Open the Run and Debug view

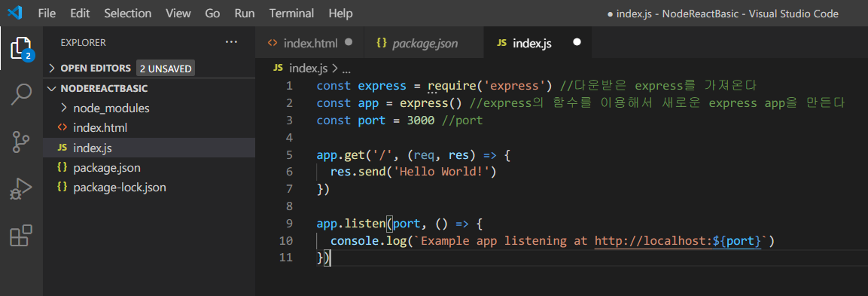point(22,189)
